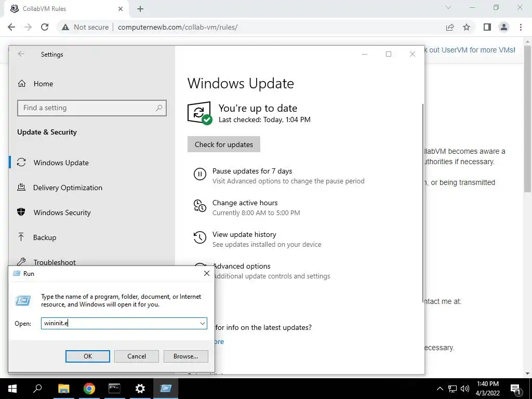Click the update history icon

(200, 237)
